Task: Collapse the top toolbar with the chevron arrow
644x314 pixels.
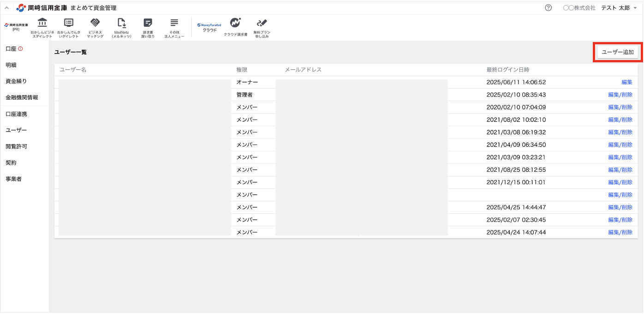Action: (6, 8)
